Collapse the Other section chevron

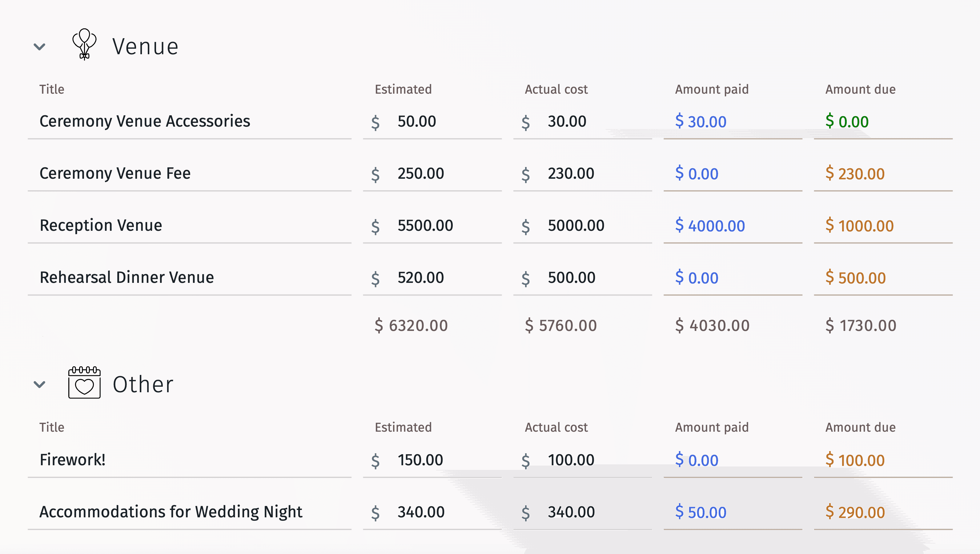[40, 384]
